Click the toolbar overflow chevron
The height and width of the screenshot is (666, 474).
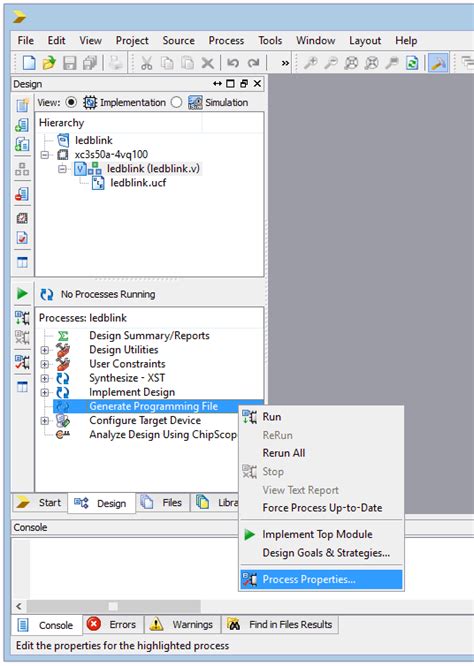pos(285,63)
